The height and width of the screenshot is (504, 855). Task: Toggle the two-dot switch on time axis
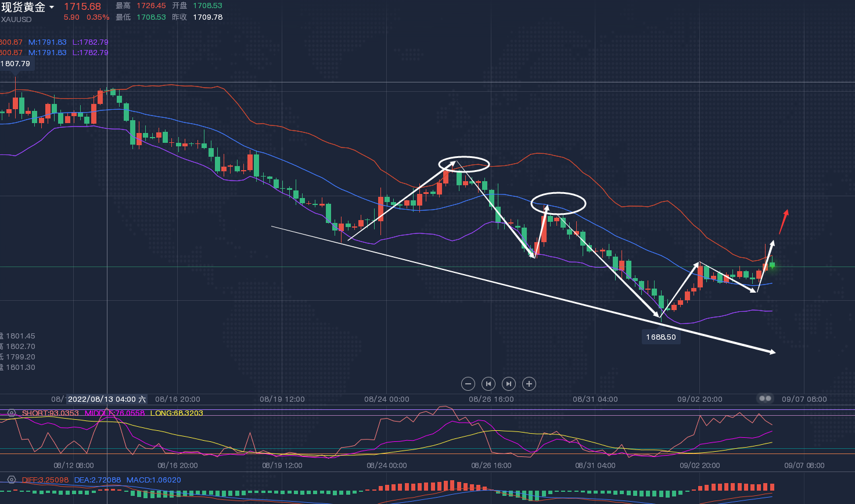(765, 398)
